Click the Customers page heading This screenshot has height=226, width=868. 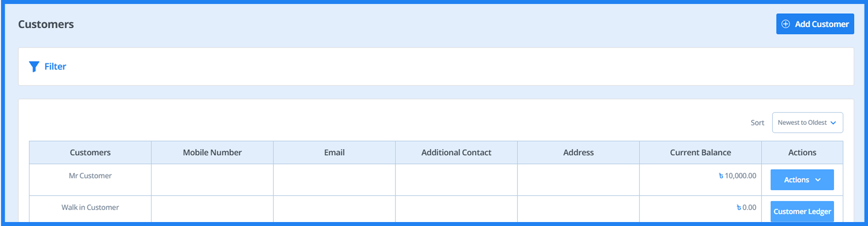point(46,24)
